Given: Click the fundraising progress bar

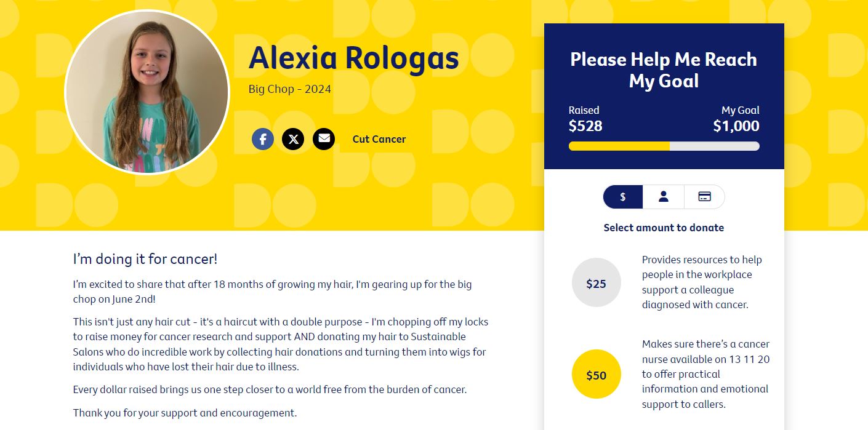Looking at the screenshot, I should [664, 146].
